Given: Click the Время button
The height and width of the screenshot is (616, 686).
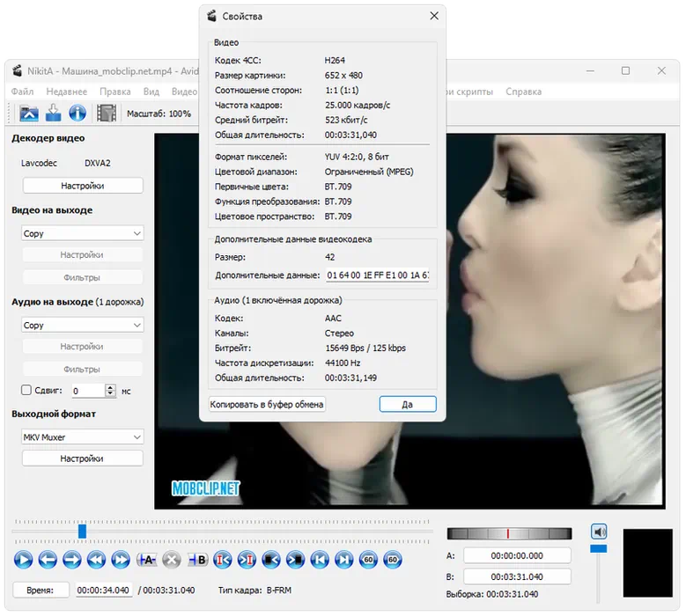Looking at the screenshot, I should pyautogui.click(x=41, y=590).
